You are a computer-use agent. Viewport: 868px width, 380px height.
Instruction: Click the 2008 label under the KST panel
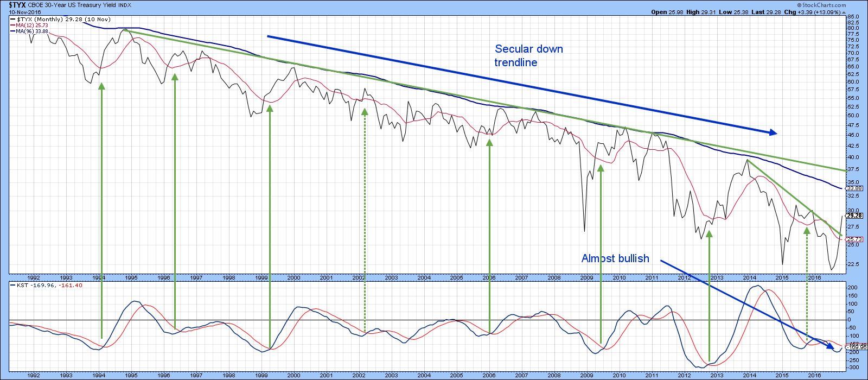(x=554, y=375)
